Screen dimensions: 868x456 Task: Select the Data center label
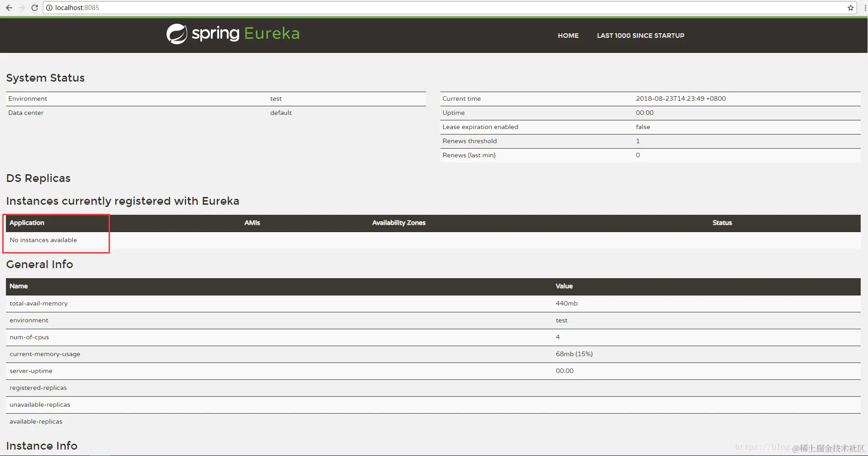26,113
